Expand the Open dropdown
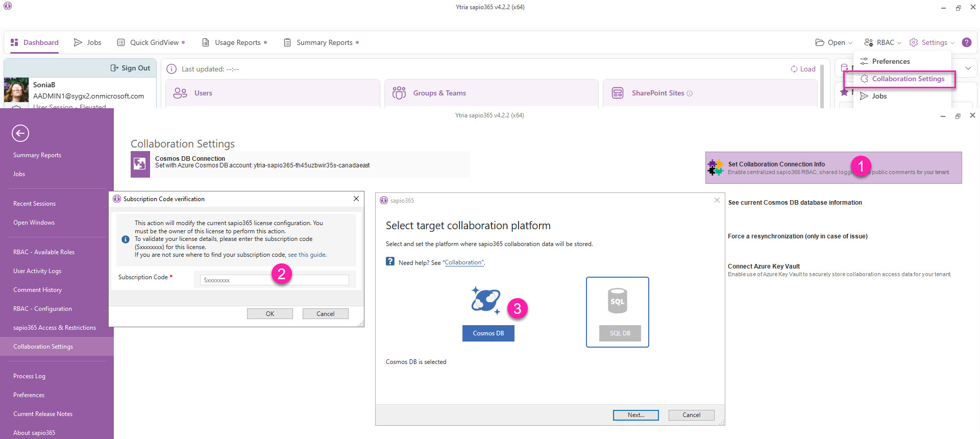Screen dimensions: 980x439 (x=834, y=42)
